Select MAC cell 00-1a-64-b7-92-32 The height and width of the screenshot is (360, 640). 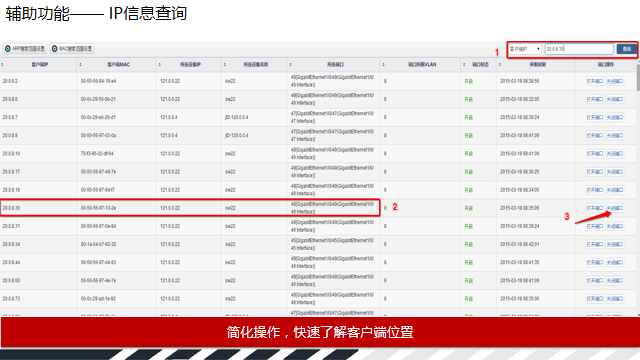[x=98, y=244]
